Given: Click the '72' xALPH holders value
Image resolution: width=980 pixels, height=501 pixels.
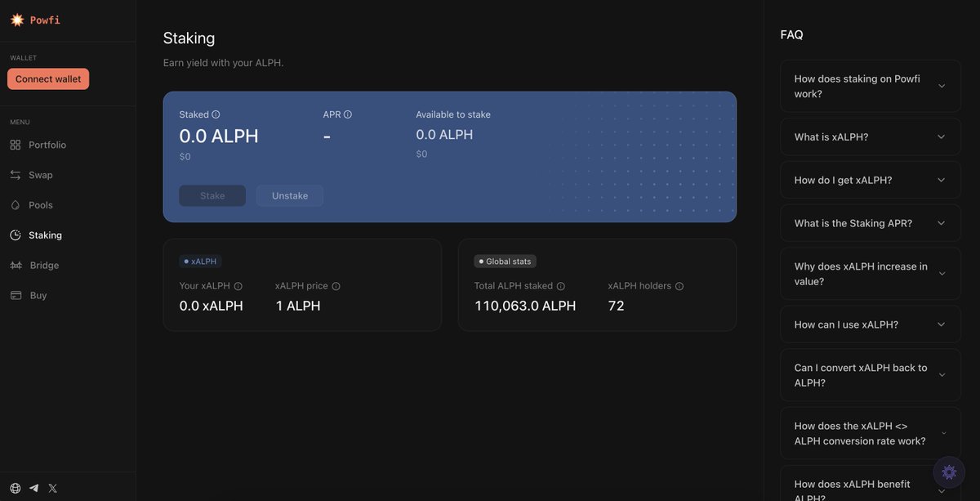Looking at the screenshot, I should 617,306.
